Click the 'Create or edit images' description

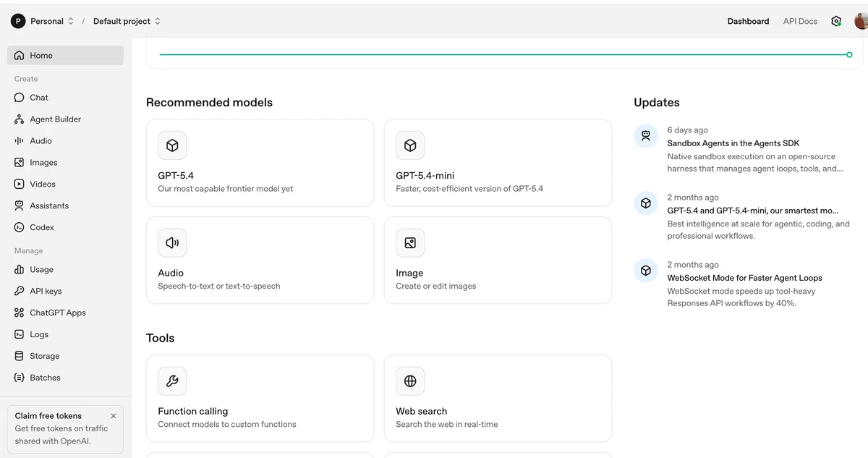pos(436,287)
